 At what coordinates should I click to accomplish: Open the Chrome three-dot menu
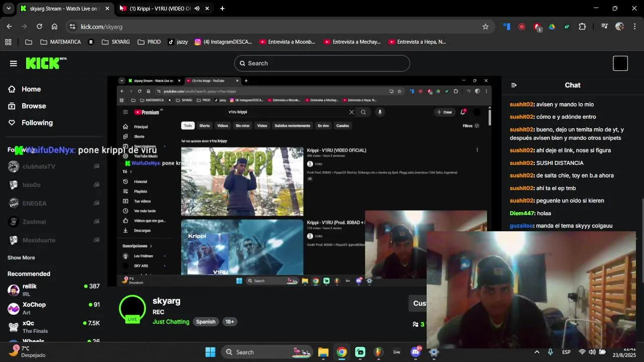pos(634,27)
